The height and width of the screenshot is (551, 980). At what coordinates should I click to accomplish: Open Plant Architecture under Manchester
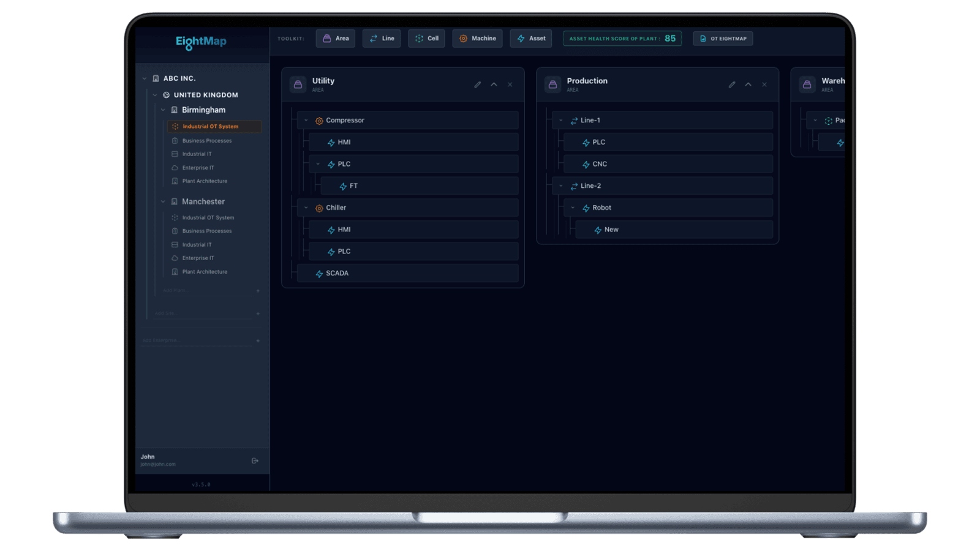(205, 272)
